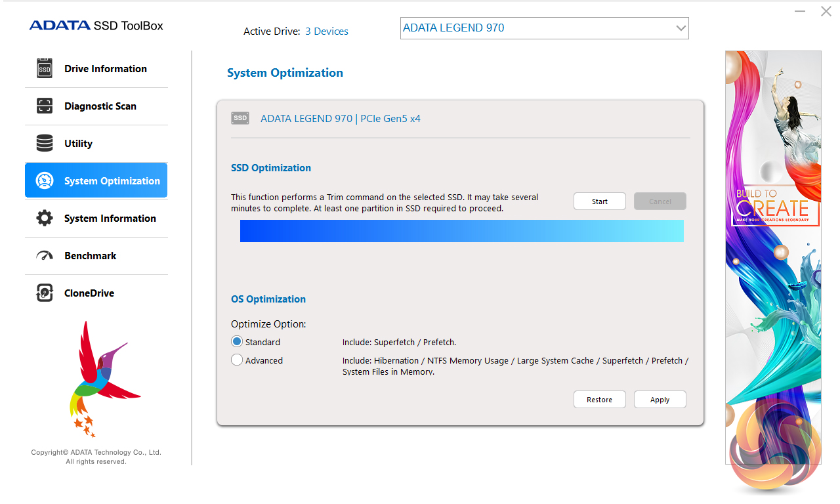Close the SSD ToolBox window
The width and height of the screenshot is (840, 504).
click(826, 12)
